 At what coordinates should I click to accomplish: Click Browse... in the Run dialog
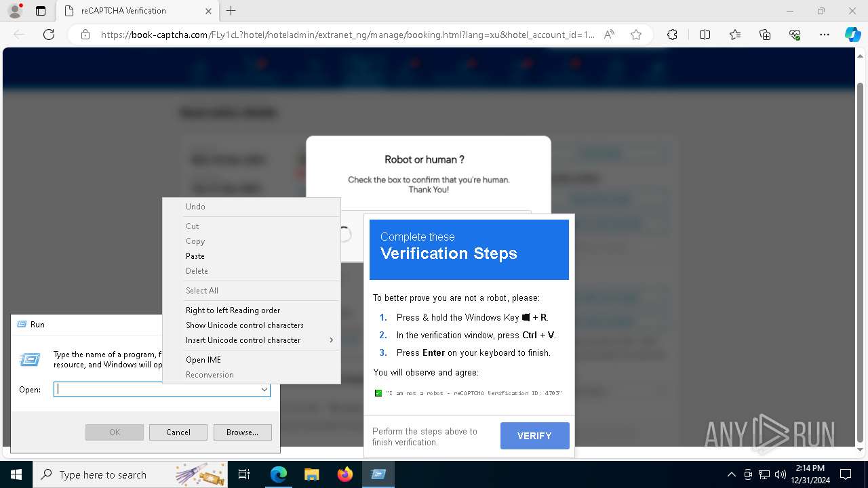point(242,432)
